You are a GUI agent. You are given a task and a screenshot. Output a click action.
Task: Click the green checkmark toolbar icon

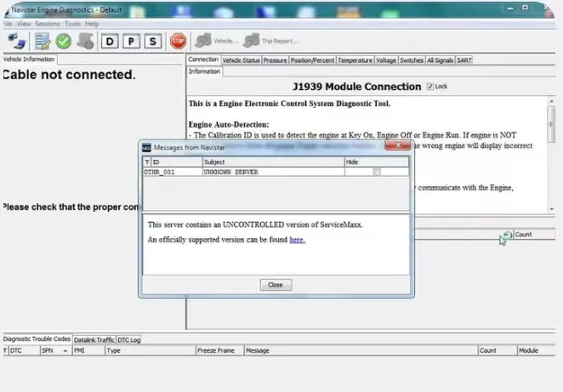(x=64, y=41)
